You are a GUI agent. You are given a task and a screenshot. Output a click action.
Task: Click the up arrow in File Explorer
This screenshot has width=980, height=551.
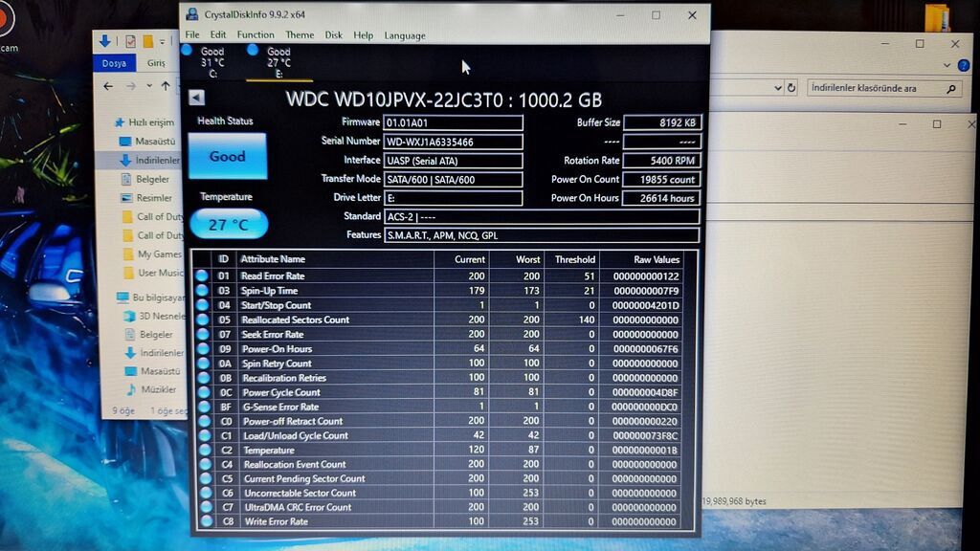pyautogui.click(x=166, y=86)
